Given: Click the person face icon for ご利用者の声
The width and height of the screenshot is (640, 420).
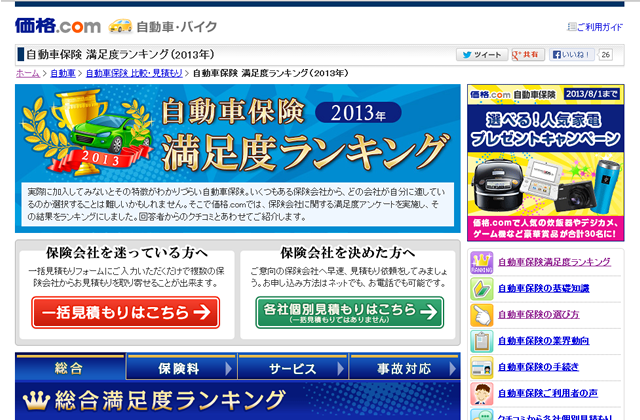Looking at the screenshot, I should [x=481, y=394].
